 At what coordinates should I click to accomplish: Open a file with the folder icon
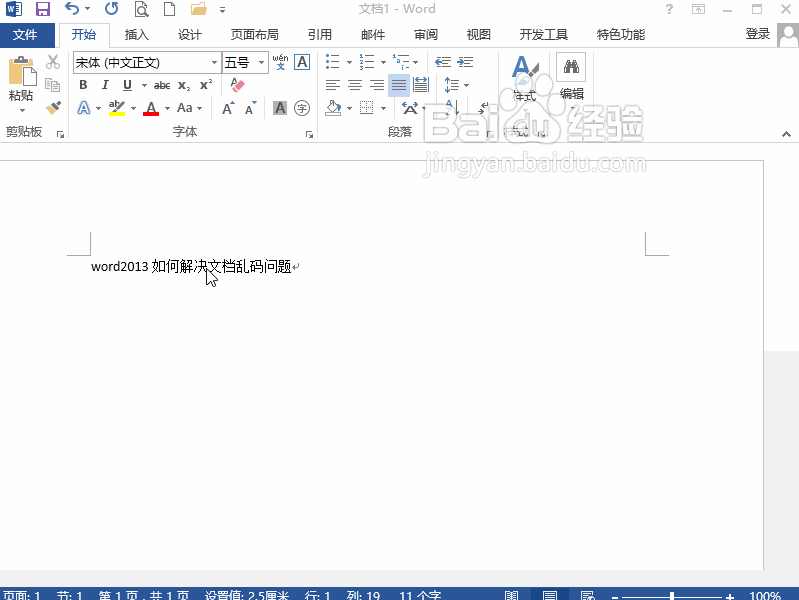(199, 9)
